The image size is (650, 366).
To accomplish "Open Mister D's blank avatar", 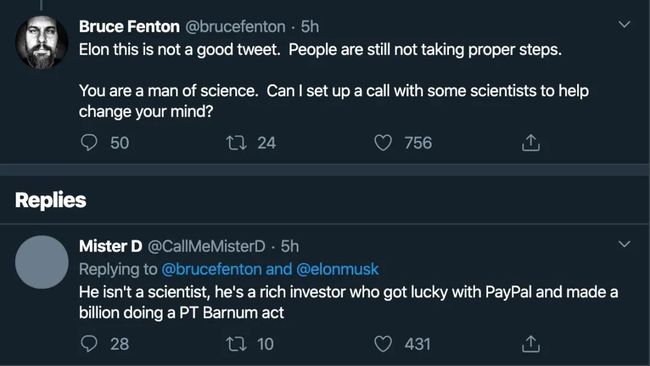I will coord(42,262).
